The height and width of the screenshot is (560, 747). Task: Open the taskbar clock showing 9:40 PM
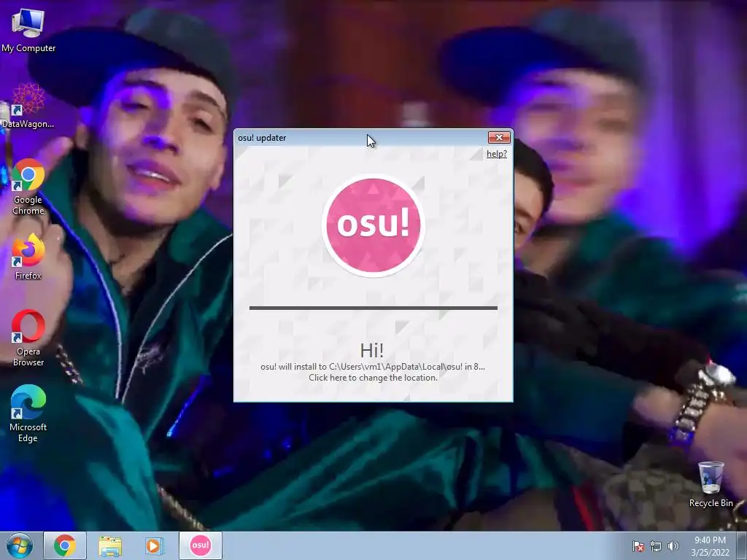pos(710,546)
